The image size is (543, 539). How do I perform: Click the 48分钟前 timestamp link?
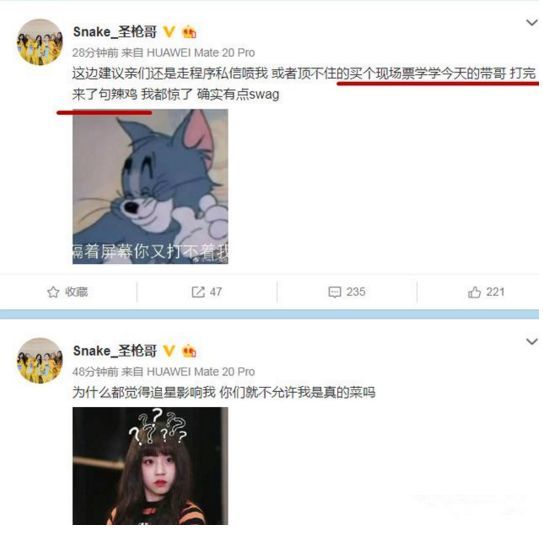(95, 372)
